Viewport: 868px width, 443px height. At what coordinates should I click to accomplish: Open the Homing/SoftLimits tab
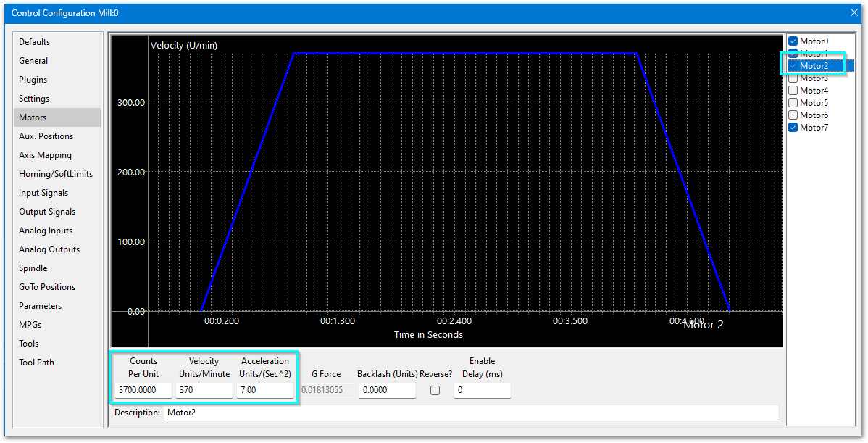coord(56,174)
